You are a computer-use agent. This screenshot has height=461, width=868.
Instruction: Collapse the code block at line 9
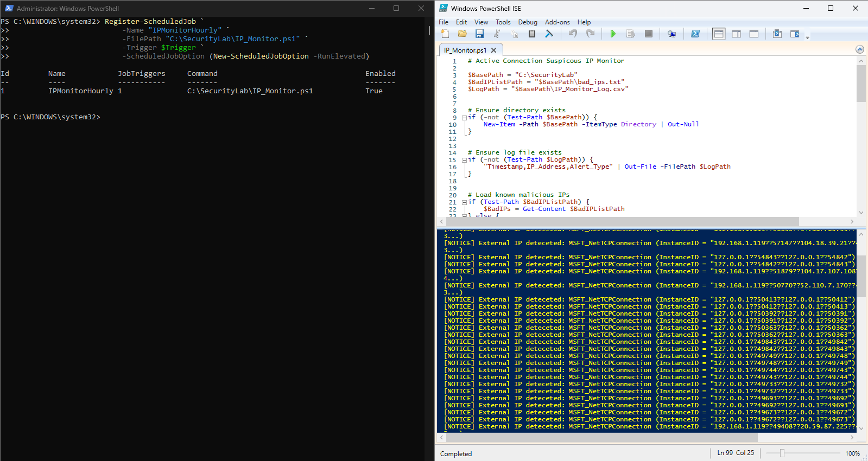point(464,118)
